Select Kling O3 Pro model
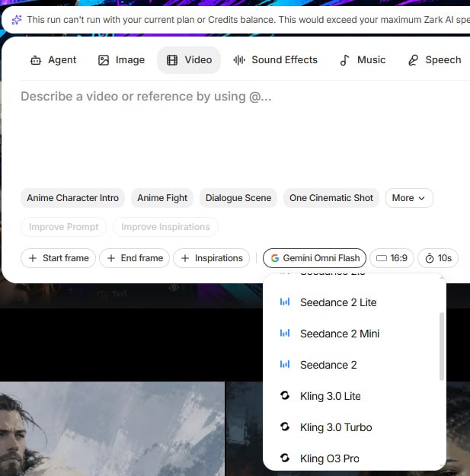 [351, 458]
